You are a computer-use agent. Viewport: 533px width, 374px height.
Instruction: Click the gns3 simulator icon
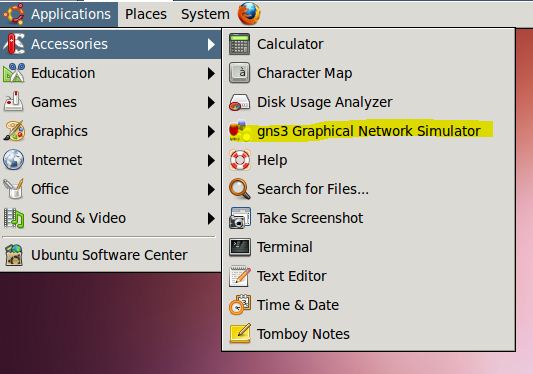[x=240, y=131]
